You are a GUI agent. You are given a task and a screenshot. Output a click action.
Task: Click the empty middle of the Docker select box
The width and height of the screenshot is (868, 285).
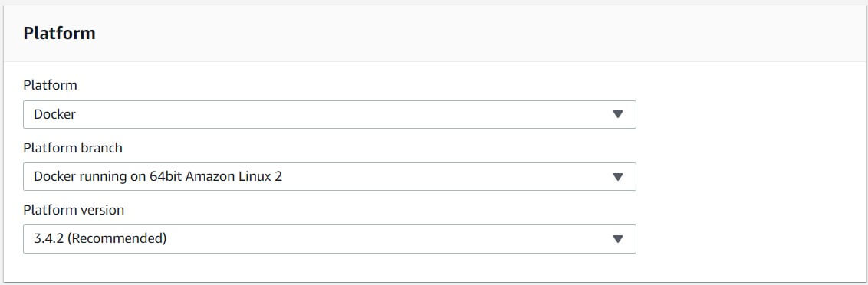[x=344, y=115]
